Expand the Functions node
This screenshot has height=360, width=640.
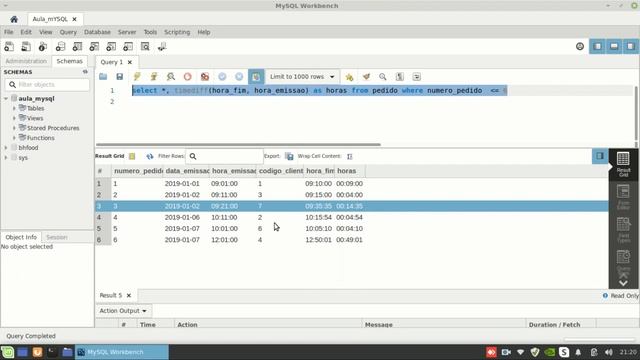[x=14, y=138]
